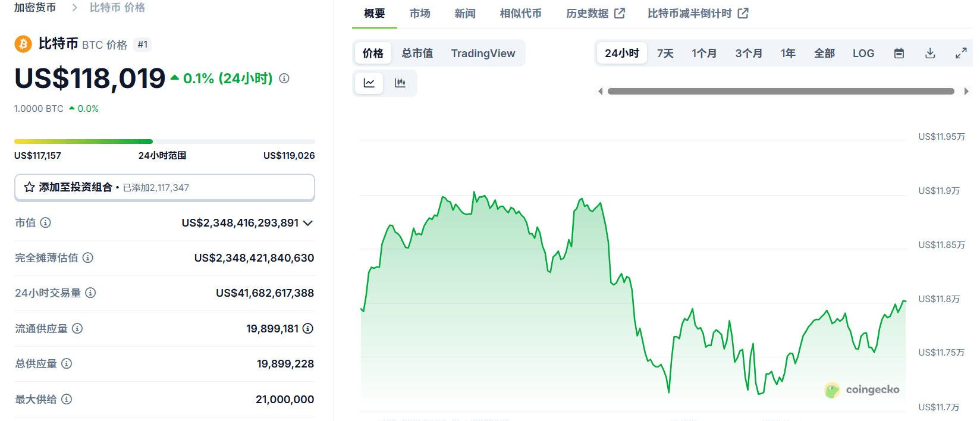Switch to candlestick chart icon
Screen dimensions: 980x421
(x=400, y=83)
